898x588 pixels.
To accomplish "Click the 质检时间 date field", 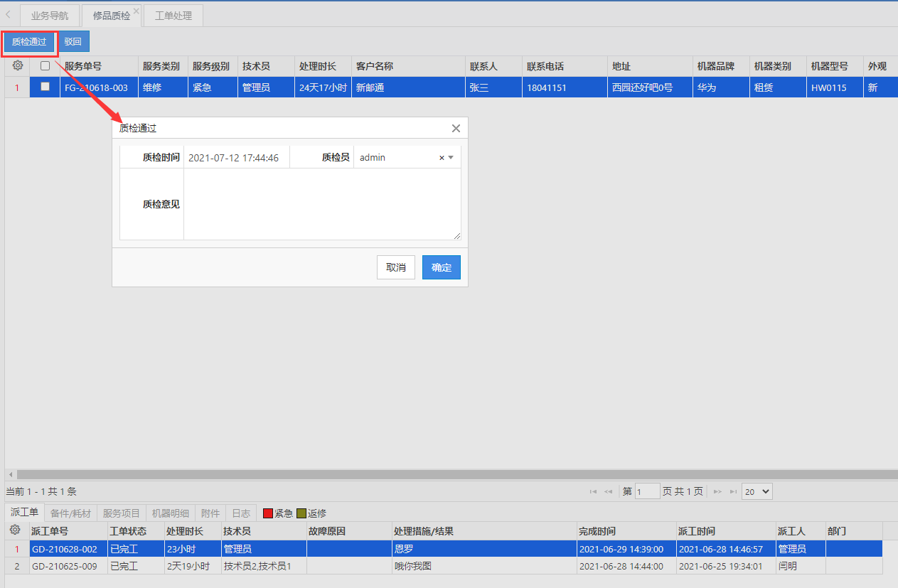I will tap(237, 158).
